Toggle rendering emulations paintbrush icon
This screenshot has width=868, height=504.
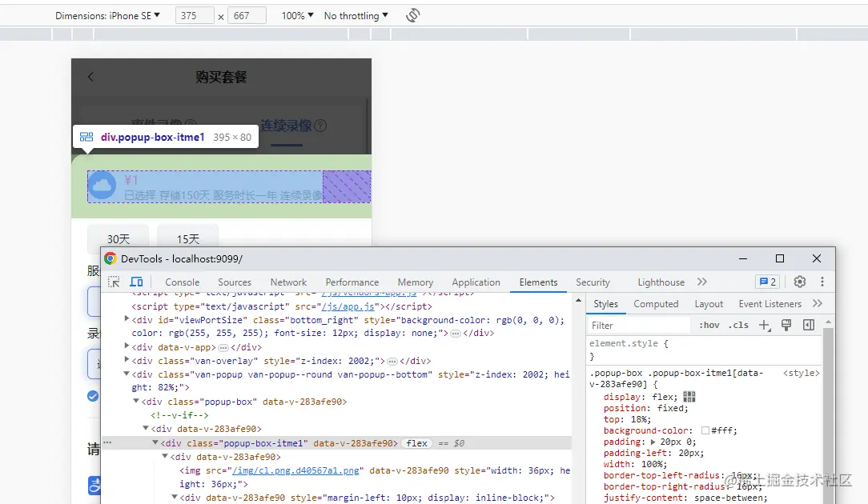(x=786, y=326)
